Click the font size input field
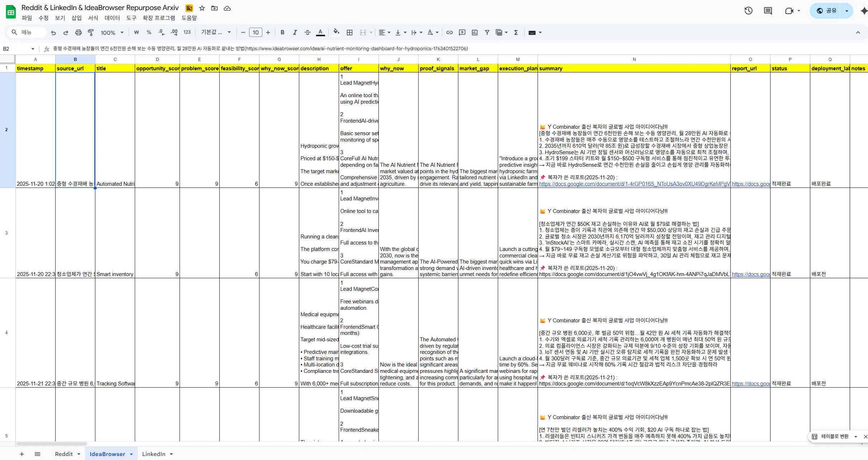 (256, 33)
